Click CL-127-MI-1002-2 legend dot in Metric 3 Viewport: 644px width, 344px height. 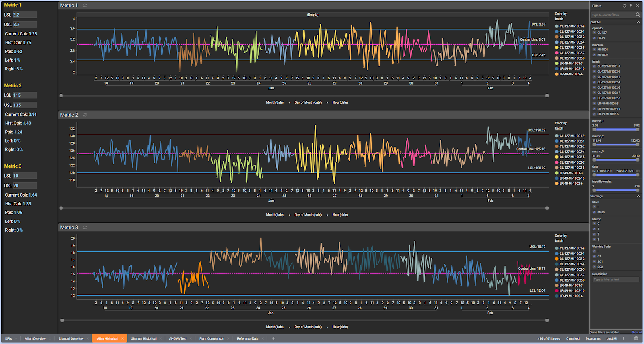pyautogui.click(x=557, y=259)
